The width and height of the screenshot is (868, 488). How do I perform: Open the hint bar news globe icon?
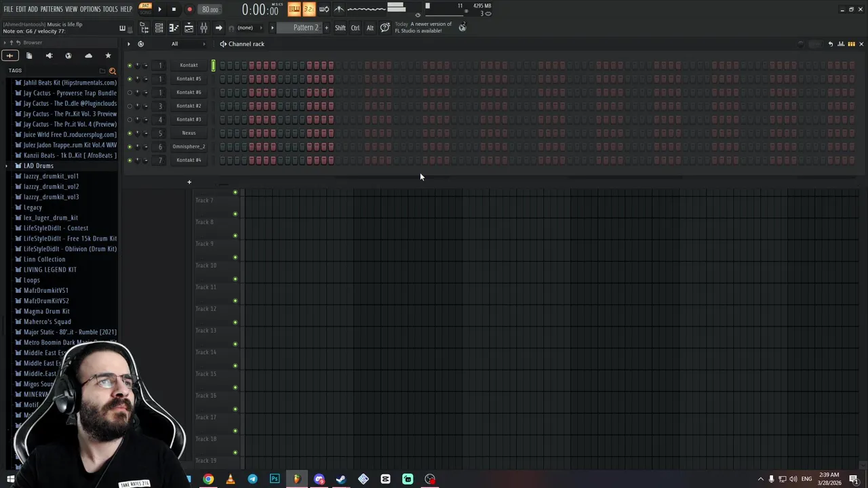pyautogui.click(x=462, y=27)
